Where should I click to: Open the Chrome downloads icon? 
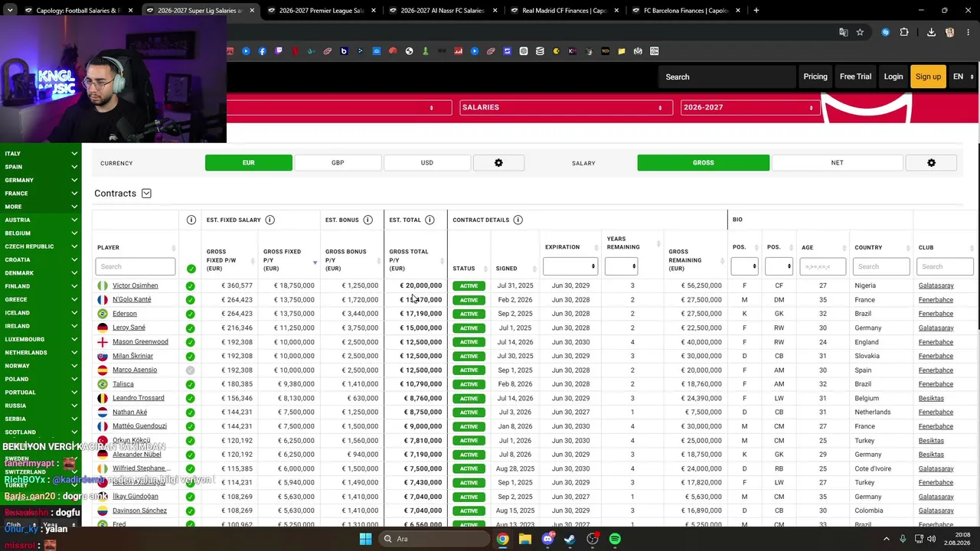(x=931, y=32)
